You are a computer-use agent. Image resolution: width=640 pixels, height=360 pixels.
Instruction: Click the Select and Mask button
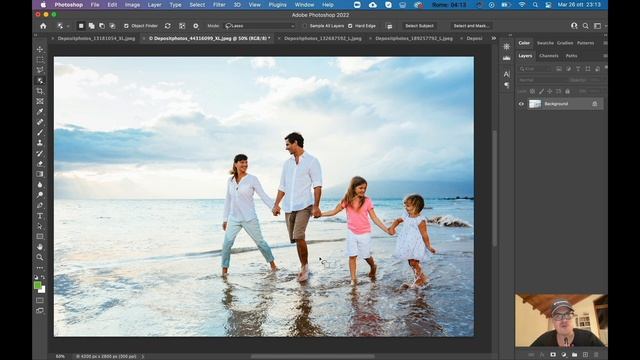coord(471,26)
